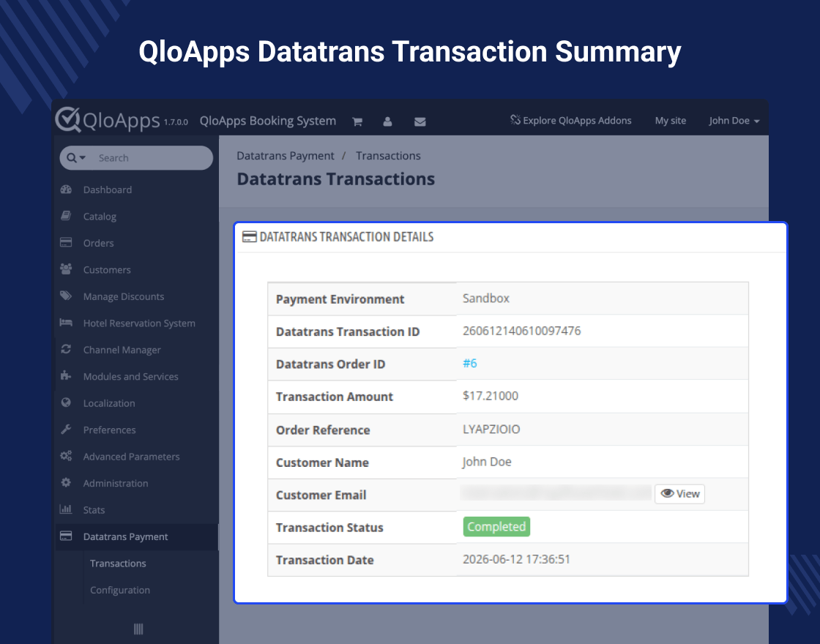Open the envelope messages icon
This screenshot has height=644, width=820.
tap(420, 121)
